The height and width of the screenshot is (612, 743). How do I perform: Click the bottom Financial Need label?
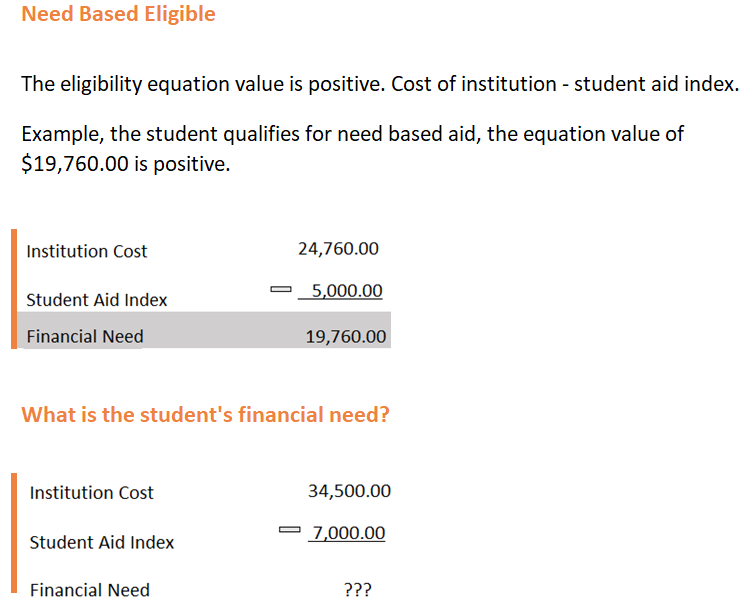tap(90, 590)
